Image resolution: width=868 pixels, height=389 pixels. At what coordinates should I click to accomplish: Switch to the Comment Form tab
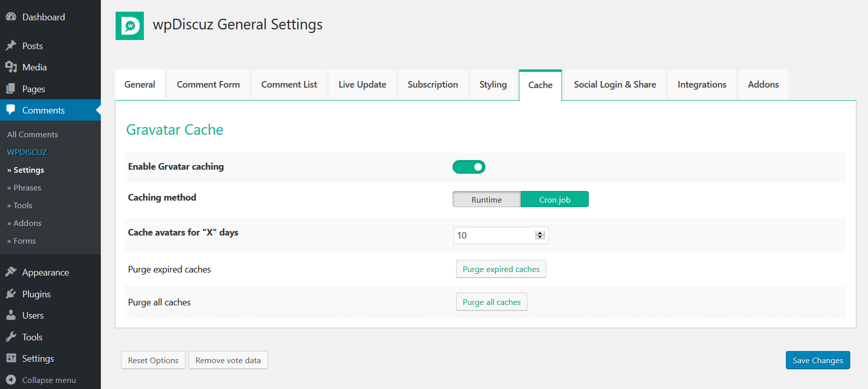pyautogui.click(x=208, y=85)
